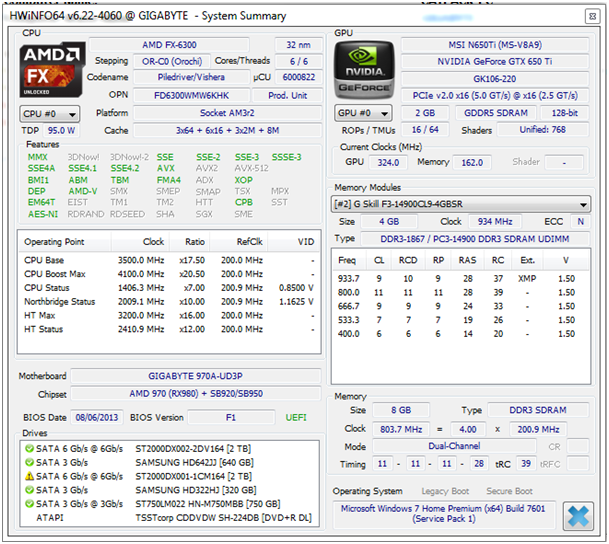609x544 pixels.
Task: Click warning icon for ST2000DX001 drive
Action: point(29,476)
